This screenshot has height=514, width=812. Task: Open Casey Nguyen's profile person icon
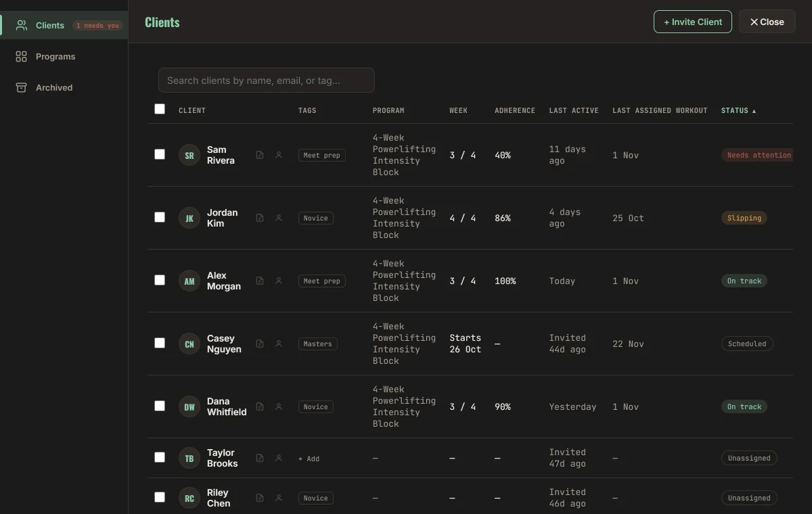tap(279, 344)
